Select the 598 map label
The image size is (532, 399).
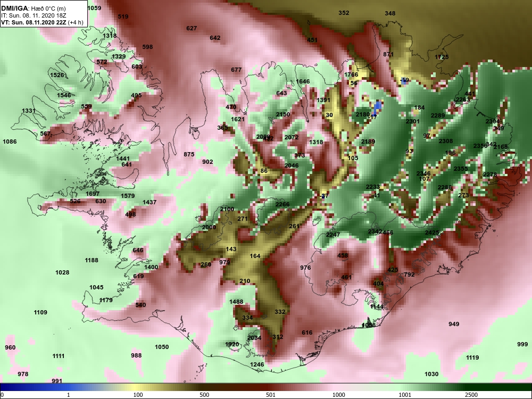(147, 47)
